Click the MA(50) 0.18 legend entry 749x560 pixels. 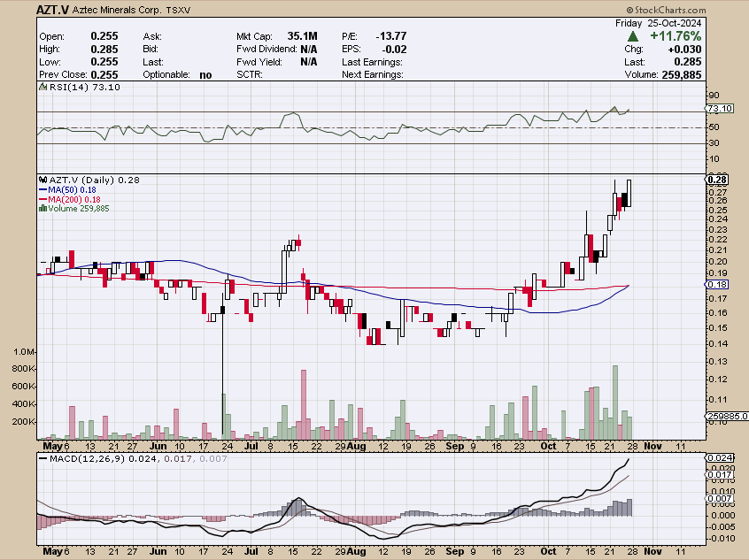72,190
